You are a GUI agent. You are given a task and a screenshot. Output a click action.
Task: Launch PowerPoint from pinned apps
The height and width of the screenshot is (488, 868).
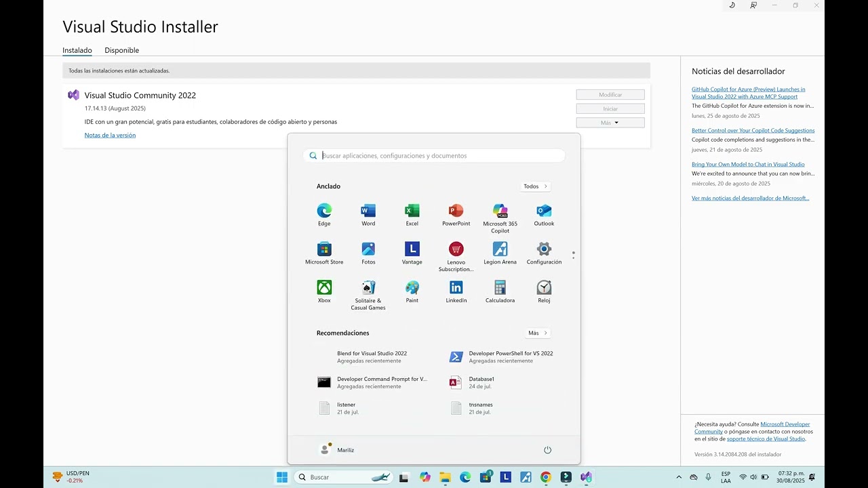456,215
